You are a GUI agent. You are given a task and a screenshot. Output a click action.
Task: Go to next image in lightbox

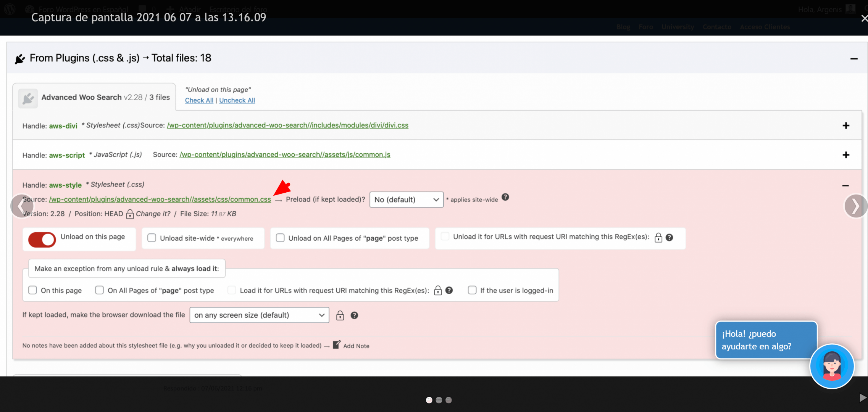855,206
